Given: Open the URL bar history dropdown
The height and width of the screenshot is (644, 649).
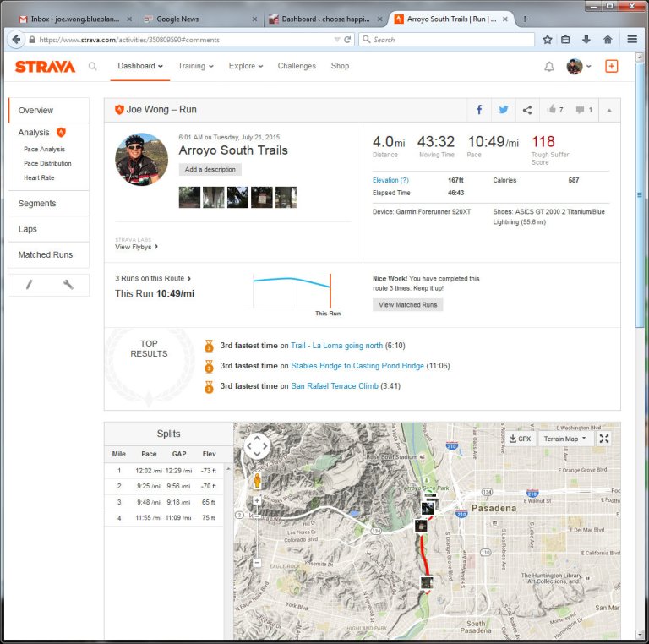Looking at the screenshot, I should [x=337, y=40].
